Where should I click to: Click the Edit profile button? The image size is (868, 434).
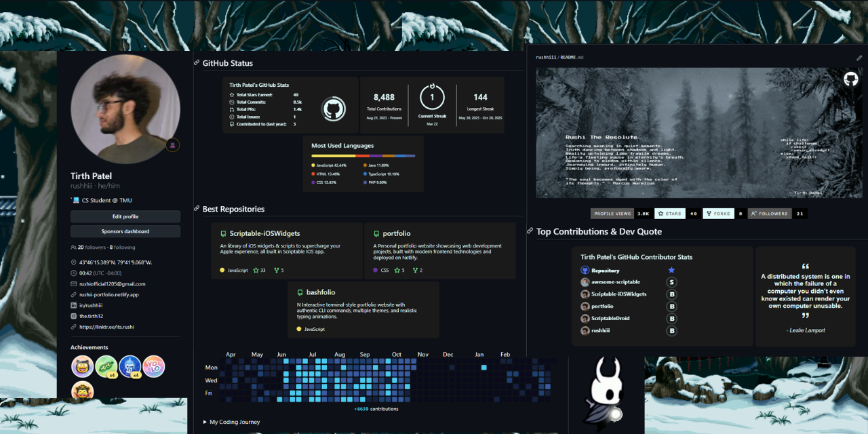click(x=125, y=216)
